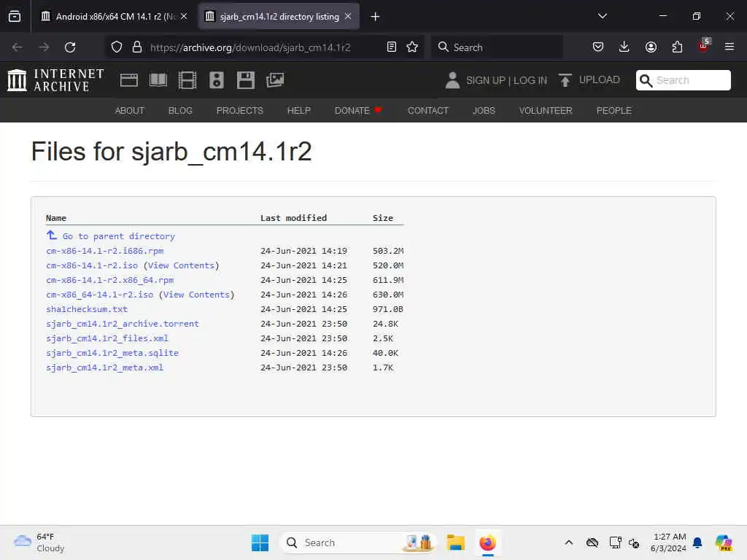Open Windows Start menu

pyautogui.click(x=260, y=542)
